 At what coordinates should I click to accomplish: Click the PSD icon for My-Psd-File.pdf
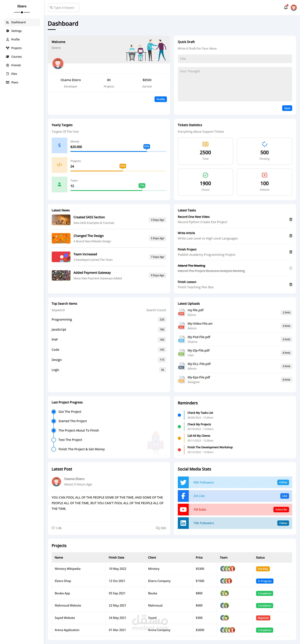(x=181, y=339)
